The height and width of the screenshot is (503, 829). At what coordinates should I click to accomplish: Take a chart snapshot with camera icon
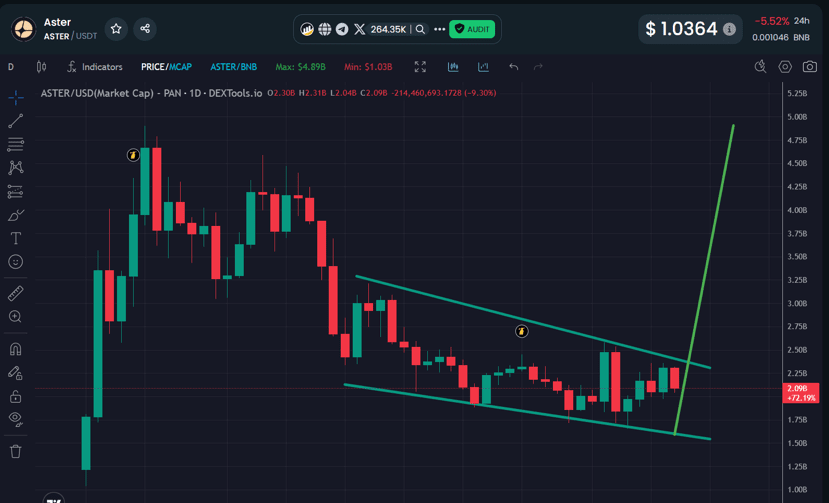click(x=809, y=67)
